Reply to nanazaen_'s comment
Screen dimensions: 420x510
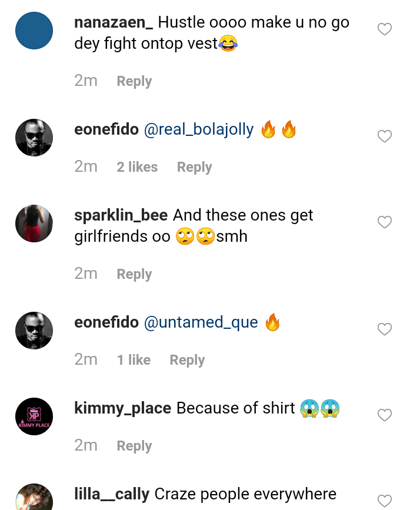(134, 81)
